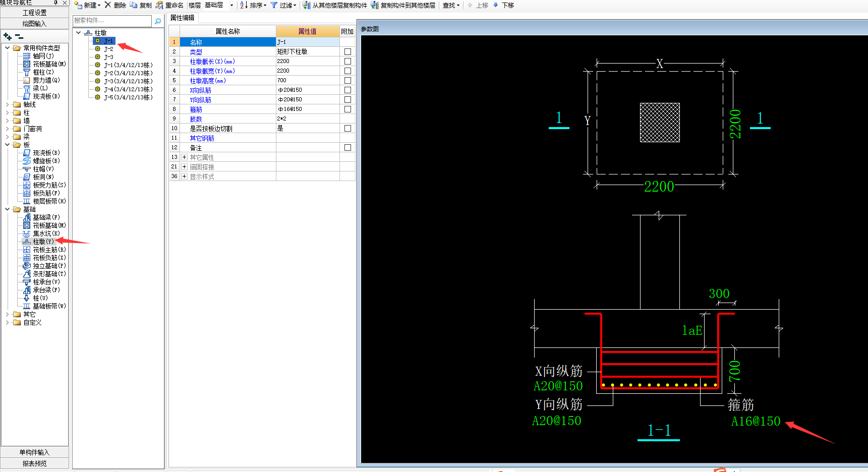This screenshot has width=868, height=472.
Task: Open the 单构件输入 module
Action: pos(34,452)
